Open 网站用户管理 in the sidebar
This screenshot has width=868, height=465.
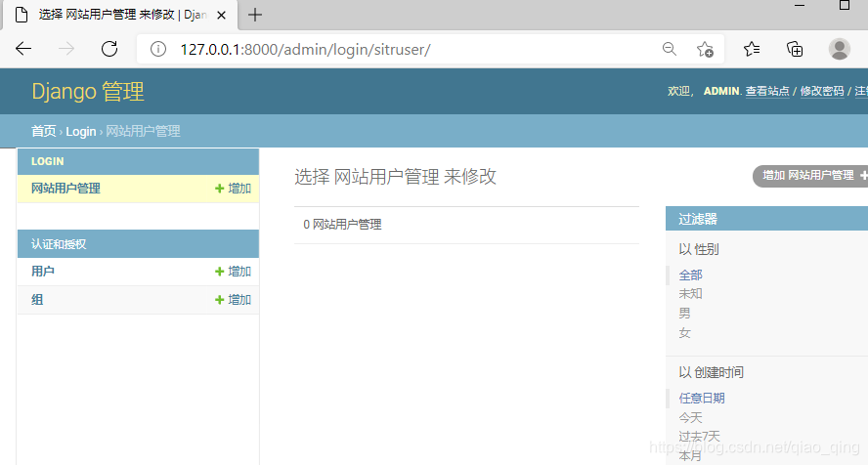[x=65, y=189]
